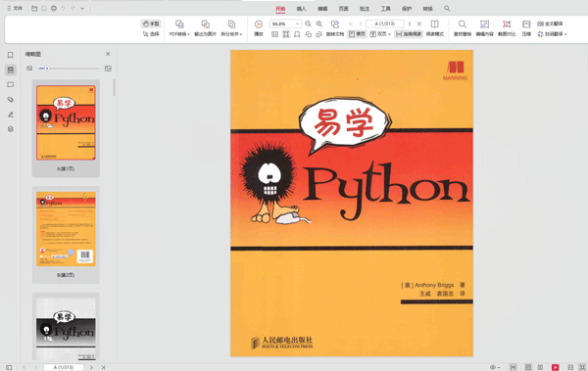Open the comments panel sidebar icon
Screen dimensions: 588x371
point(11,85)
